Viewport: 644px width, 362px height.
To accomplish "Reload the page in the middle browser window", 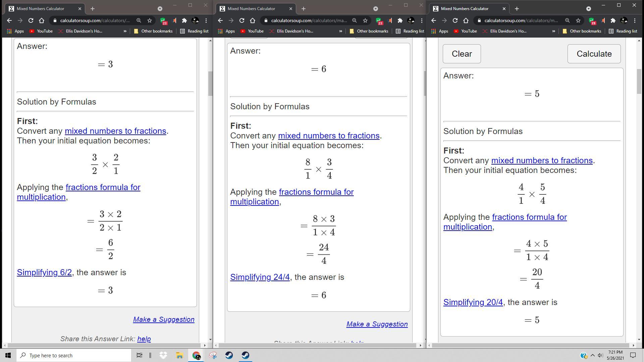I will point(241,20).
